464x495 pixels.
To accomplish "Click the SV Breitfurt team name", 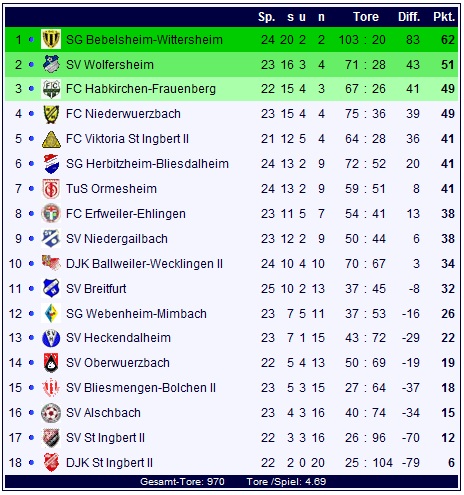I will (x=96, y=289).
